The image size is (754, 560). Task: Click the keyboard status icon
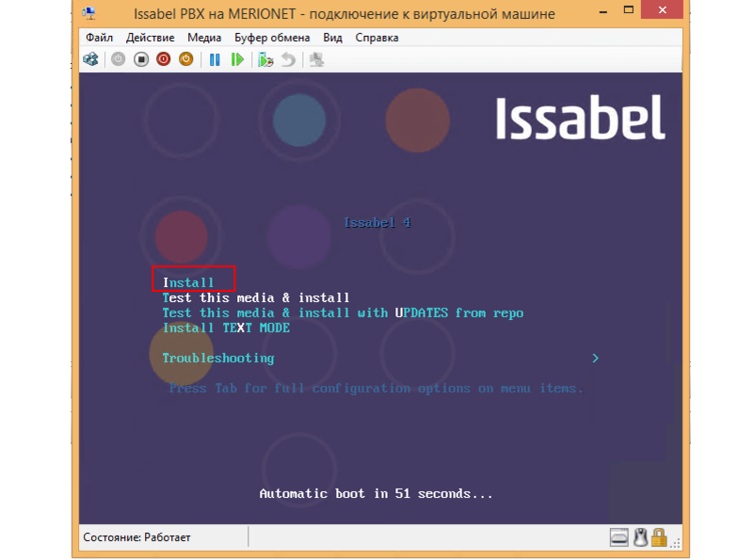tap(618, 537)
